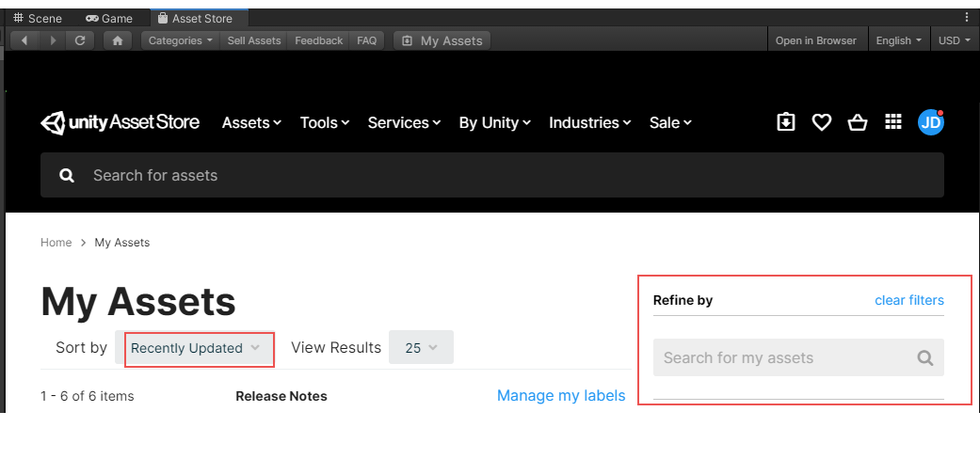Screen dimensions: 980x475
Task: Open My Assets download icon in header
Action: coord(786,122)
